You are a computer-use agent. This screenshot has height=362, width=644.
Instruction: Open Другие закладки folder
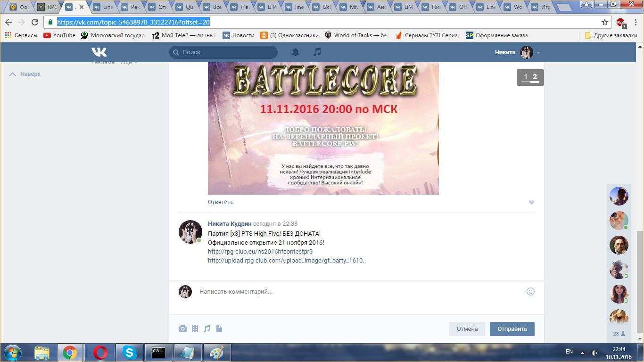(611, 35)
